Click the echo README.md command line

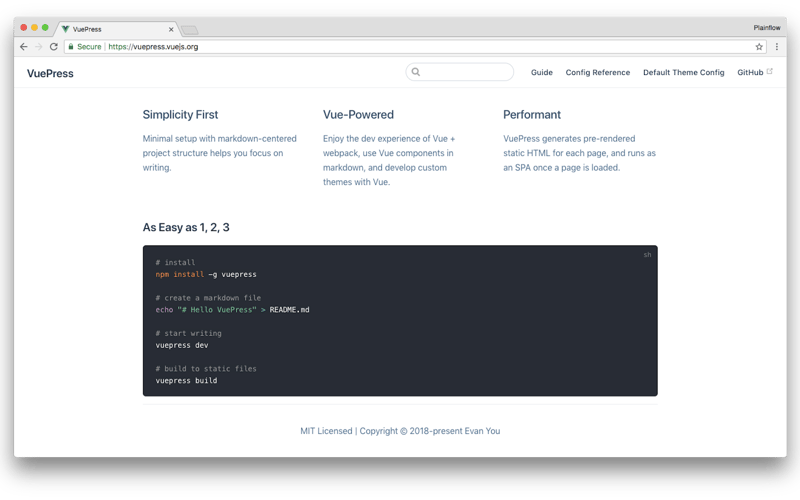[233, 310]
